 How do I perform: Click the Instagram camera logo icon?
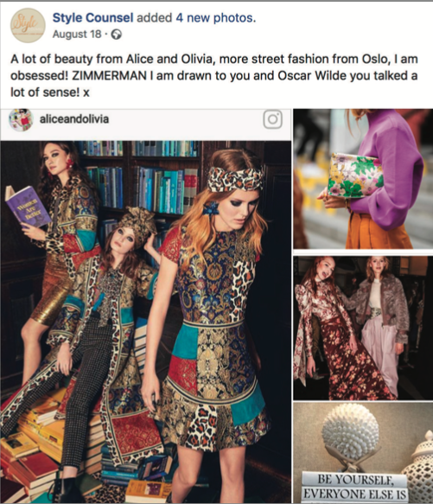[273, 119]
